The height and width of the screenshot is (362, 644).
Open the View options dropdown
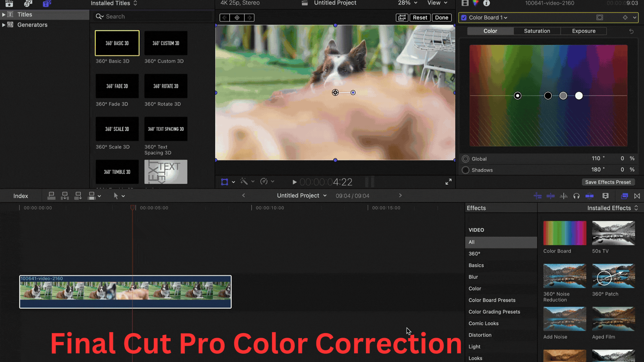click(437, 3)
